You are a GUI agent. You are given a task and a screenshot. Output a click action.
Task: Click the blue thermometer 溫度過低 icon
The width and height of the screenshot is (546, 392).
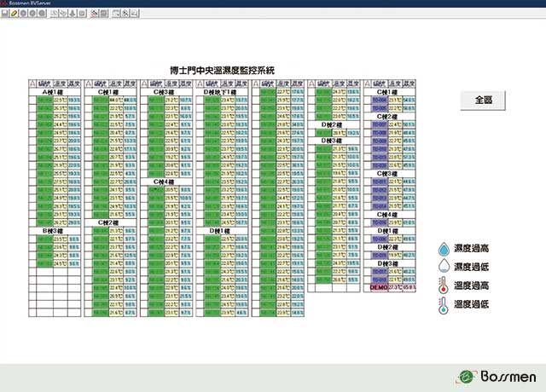(443, 303)
